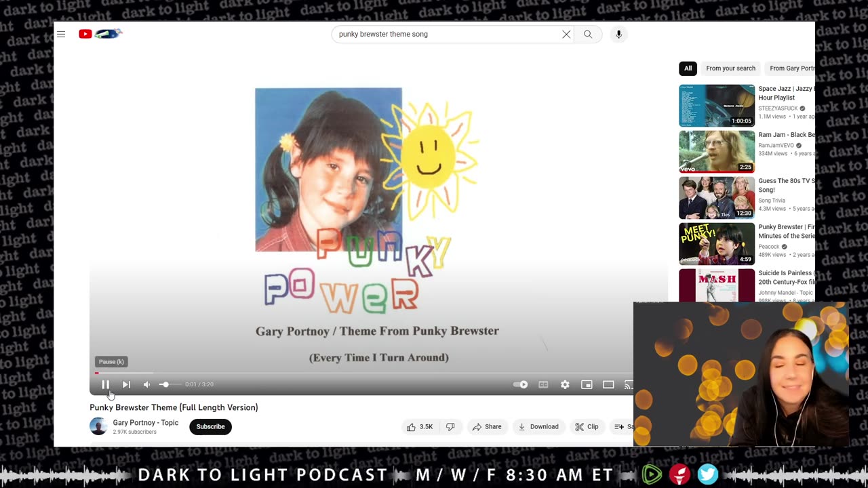Click the Save to playlist button

pyautogui.click(x=623, y=426)
